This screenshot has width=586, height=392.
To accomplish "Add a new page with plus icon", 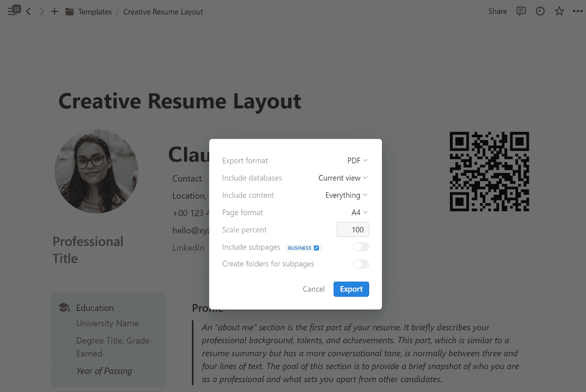I will pos(55,12).
